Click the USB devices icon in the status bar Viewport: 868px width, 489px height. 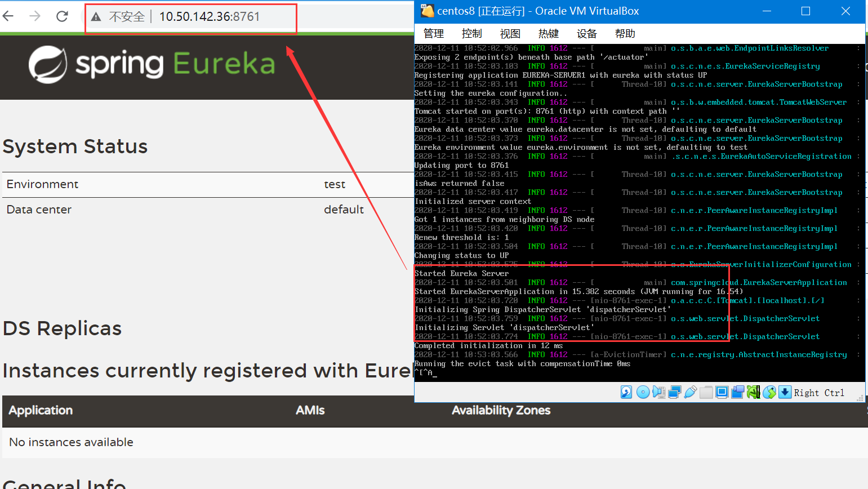(x=691, y=392)
